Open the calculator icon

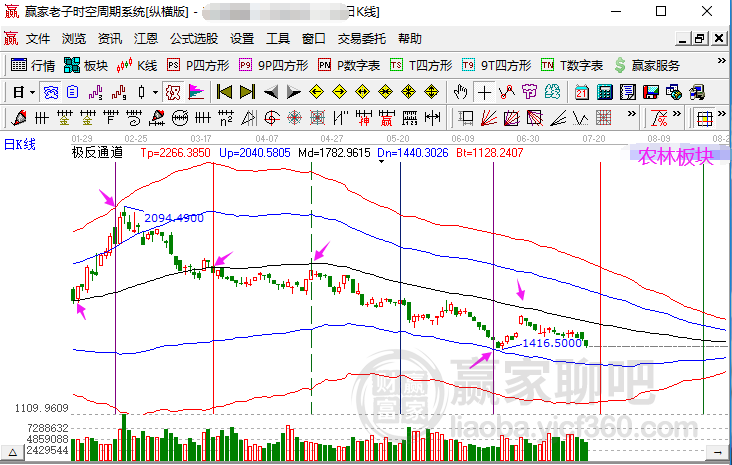605,92
